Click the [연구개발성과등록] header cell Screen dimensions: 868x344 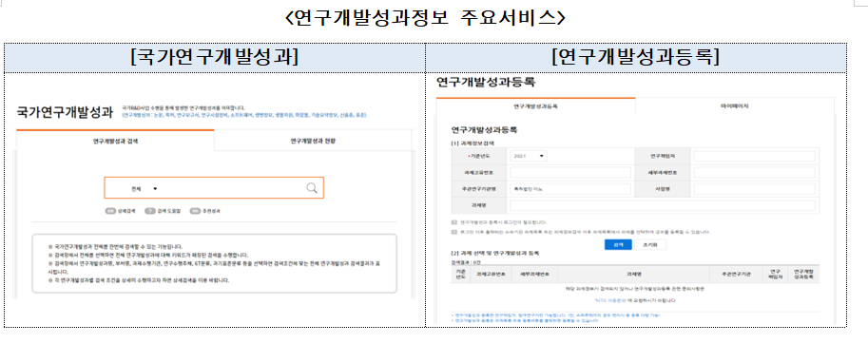click(636, 58)
